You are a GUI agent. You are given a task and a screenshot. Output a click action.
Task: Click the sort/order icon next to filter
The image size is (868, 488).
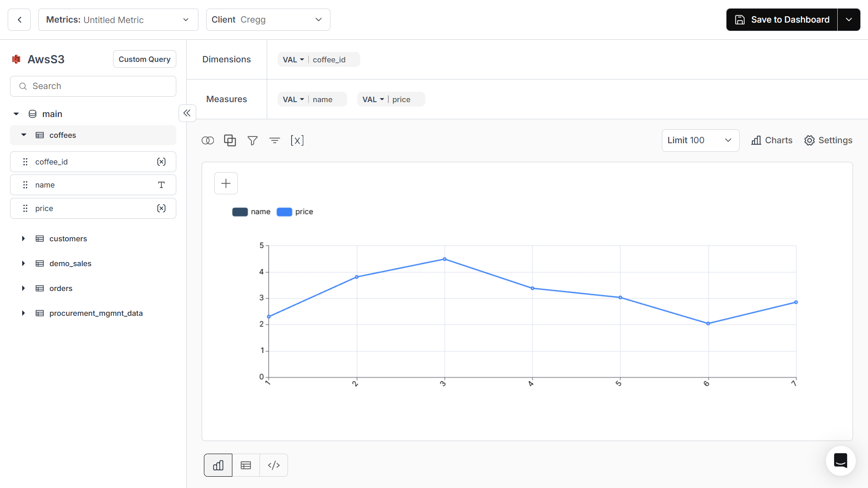(275, 141)
